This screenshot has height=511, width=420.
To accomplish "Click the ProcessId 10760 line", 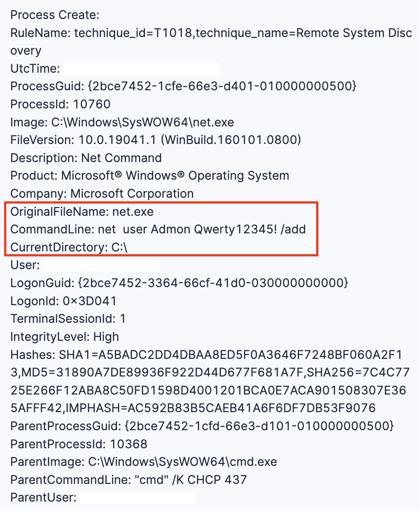I will tap(61, 104).
